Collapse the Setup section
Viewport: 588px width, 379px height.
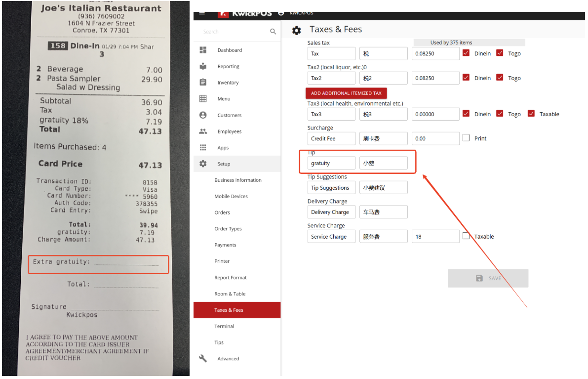click(x=237, y=164)
